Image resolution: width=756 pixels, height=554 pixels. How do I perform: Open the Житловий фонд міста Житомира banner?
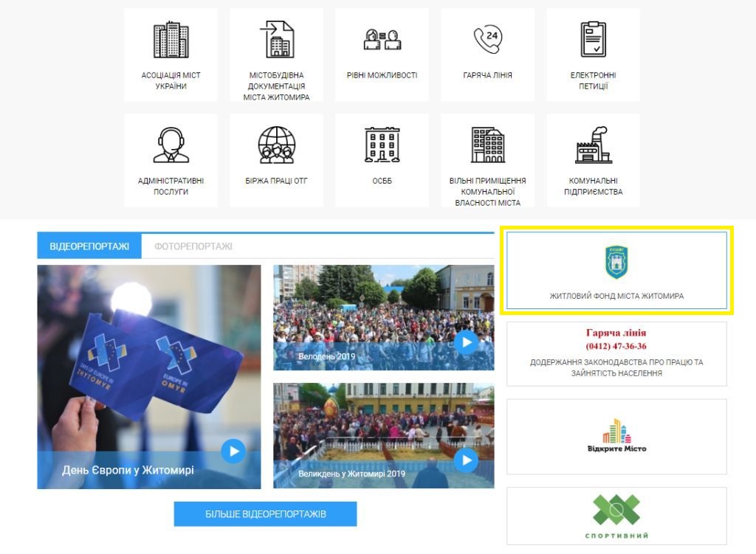coord(616,271)
